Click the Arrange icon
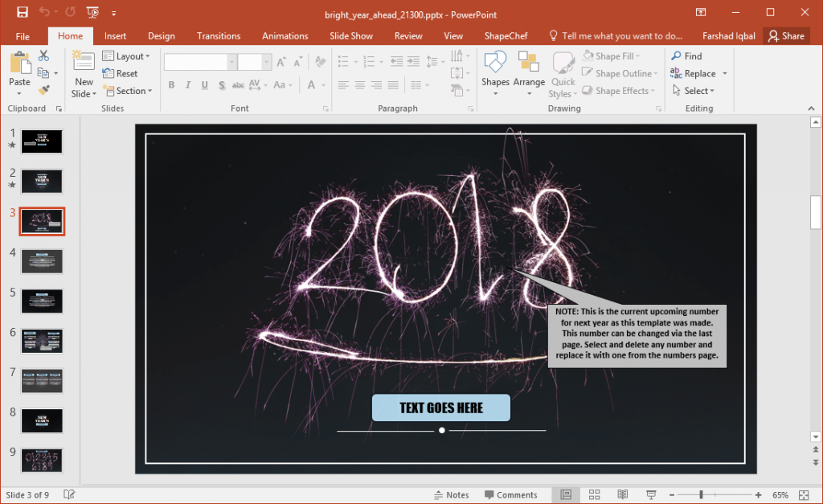Image resolution: width=823 pixels, height=504 pixels. coord(529,72)
